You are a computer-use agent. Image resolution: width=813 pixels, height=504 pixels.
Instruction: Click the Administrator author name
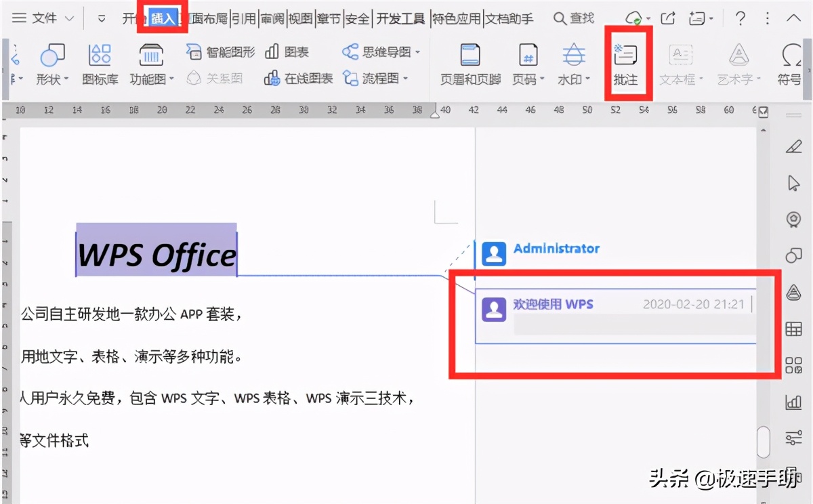[x=556, y=249]
